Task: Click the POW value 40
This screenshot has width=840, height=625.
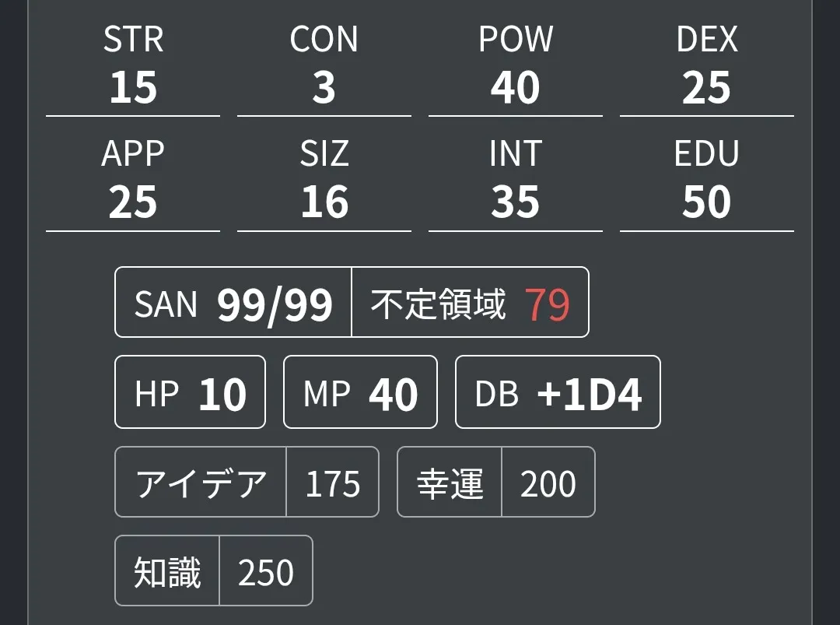Action: [515, 87]
